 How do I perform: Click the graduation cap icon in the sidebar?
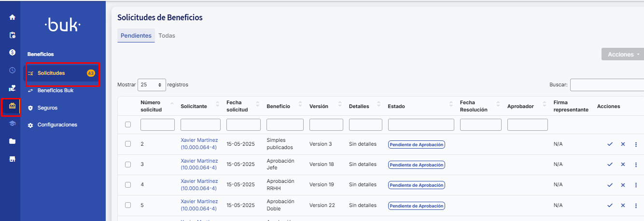[x=13, y=124]
